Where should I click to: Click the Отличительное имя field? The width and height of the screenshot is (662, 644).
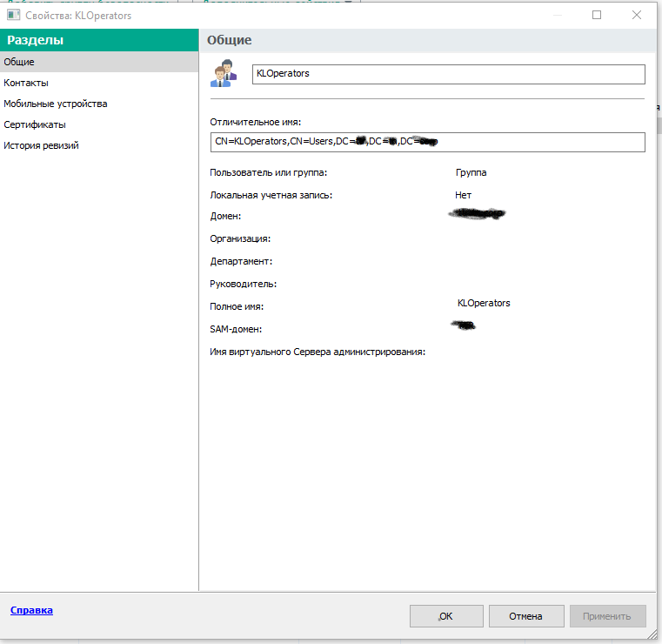click(x=427, y=142)
